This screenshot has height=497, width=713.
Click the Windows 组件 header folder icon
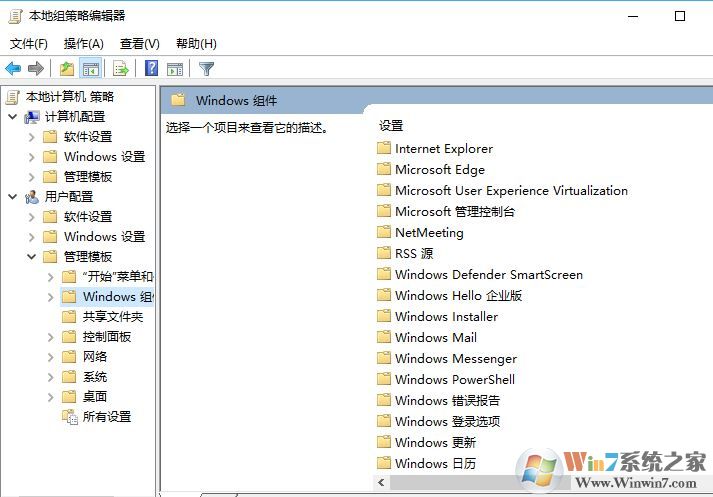(x=178, y=100)
